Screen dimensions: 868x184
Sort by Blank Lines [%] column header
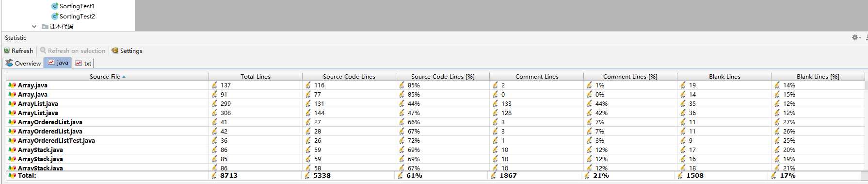818,76
